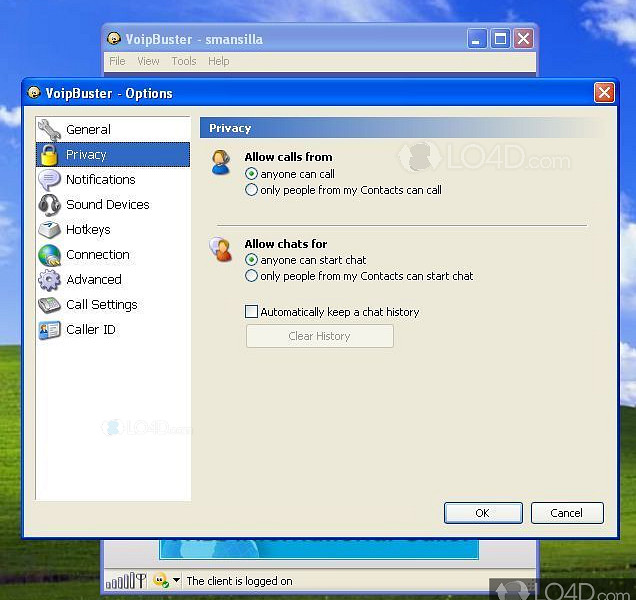Open the File menu in main window

click(117, 61)
